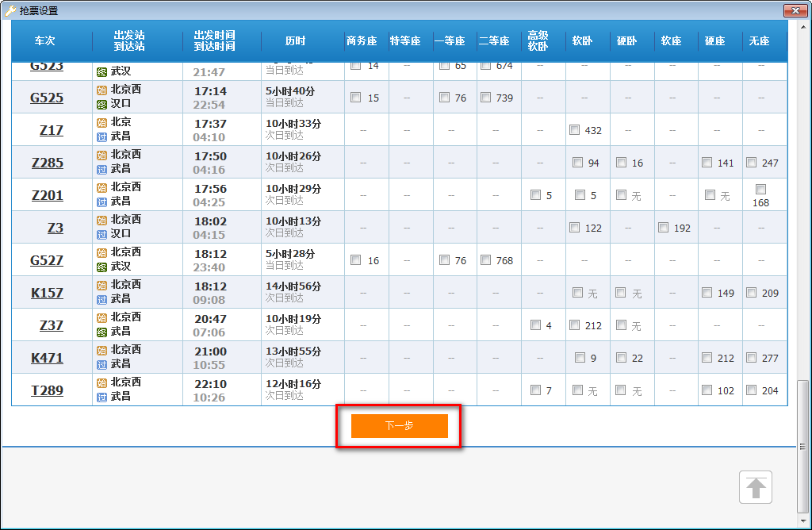Close the 抢票设置 window

[795, 10]
